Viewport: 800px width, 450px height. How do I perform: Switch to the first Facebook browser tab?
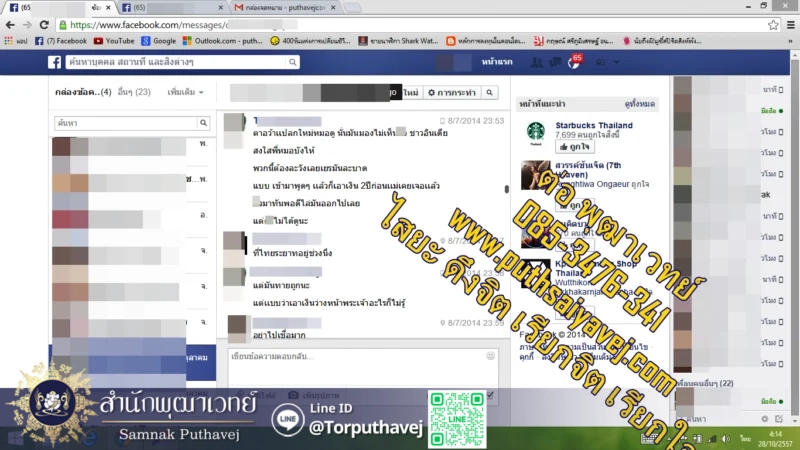pos(60,8)
